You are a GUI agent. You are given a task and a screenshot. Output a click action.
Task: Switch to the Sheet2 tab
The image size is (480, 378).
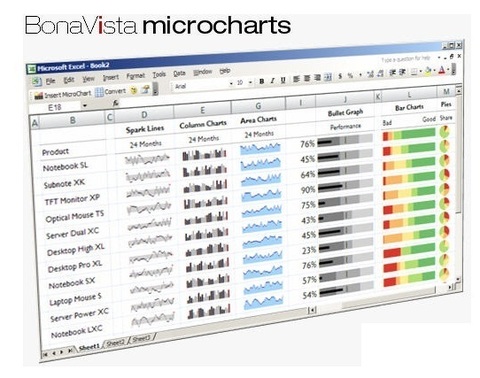point(116,343)
